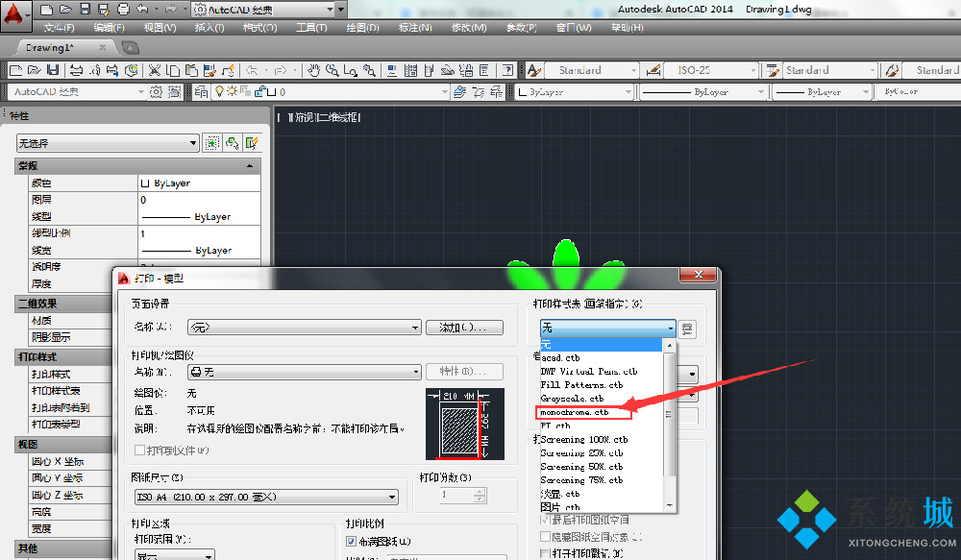
Task: Toggle the 打开打印戳记 plot stamp checkbox
Action: 545,553
